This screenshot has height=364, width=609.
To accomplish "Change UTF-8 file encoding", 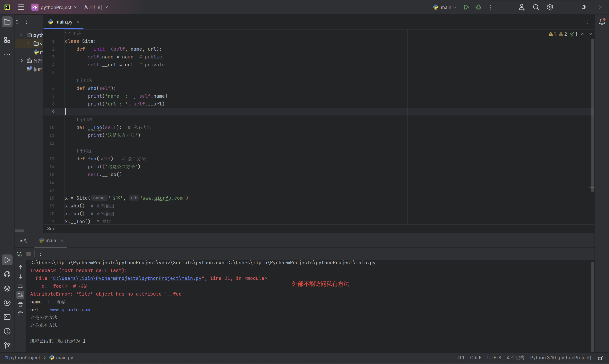I will pos(494,358).
